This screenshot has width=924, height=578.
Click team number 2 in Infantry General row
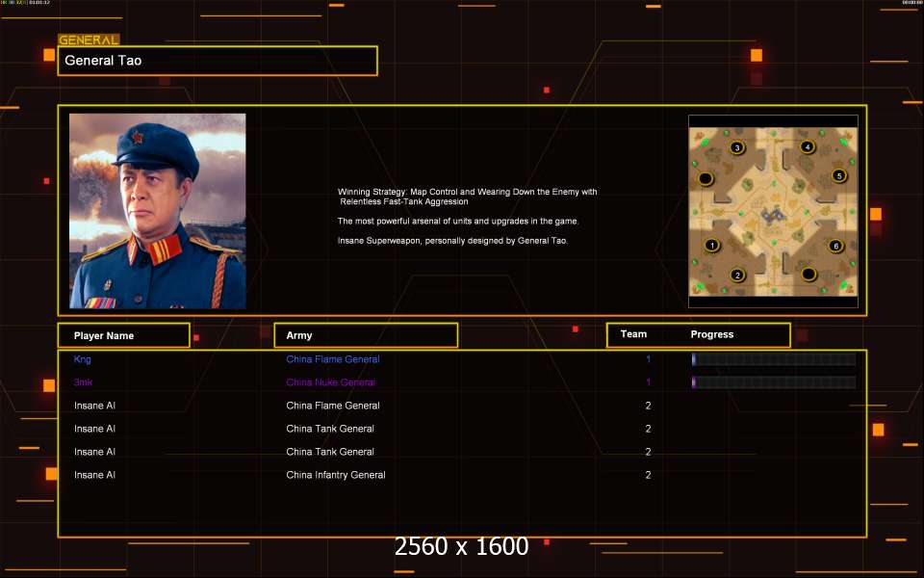click(x=648, y=475)
